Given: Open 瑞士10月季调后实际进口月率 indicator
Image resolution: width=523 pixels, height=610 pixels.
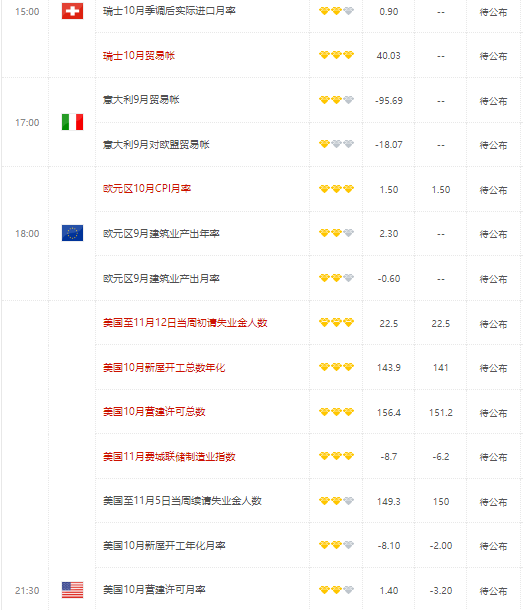Looking at the screenshot, I should (x=169, y=11).
